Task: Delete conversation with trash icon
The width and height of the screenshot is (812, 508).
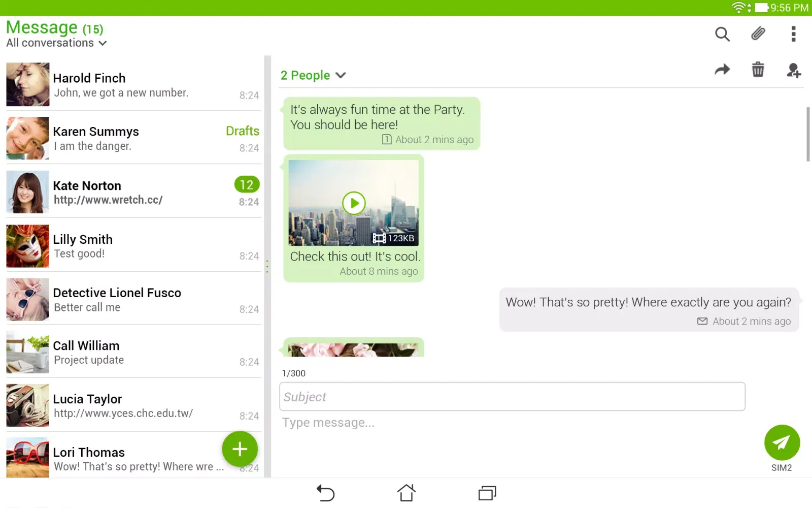Action: click(x=758, y=70)
